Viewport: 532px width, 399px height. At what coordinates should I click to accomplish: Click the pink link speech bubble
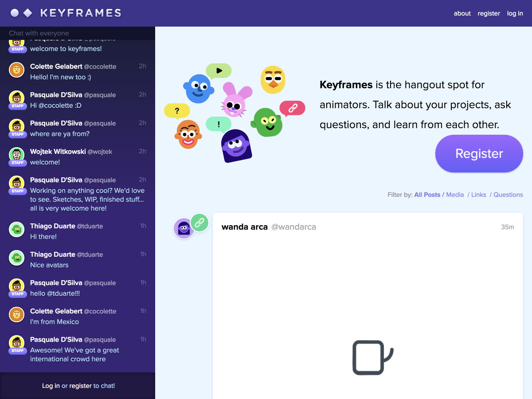(292, 109)
